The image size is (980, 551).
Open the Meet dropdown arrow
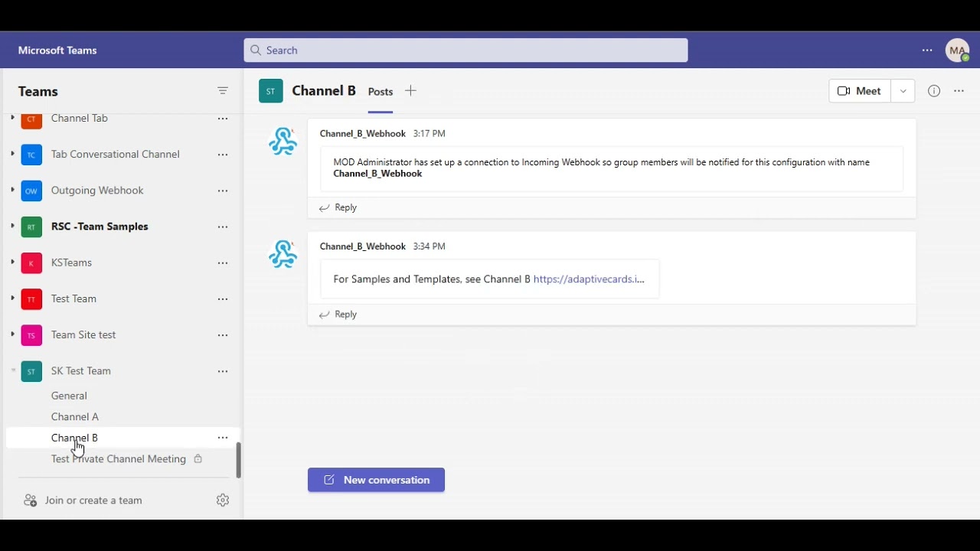tap(903, 91)
